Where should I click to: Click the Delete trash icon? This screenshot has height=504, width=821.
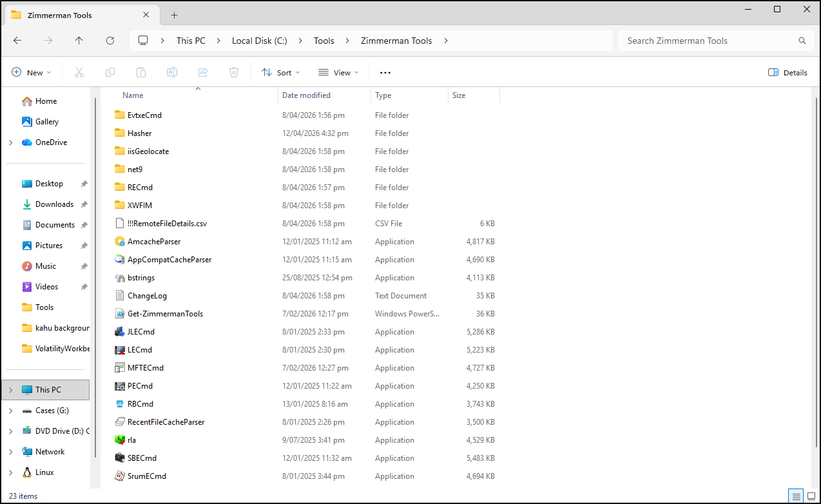click(x=234, y=72)
